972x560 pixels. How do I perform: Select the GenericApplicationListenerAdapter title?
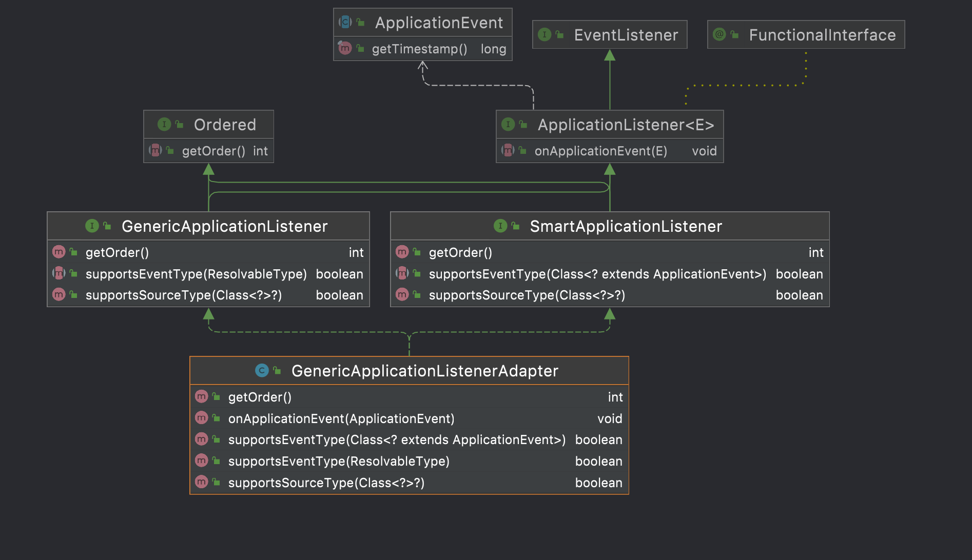pos(424,371)
